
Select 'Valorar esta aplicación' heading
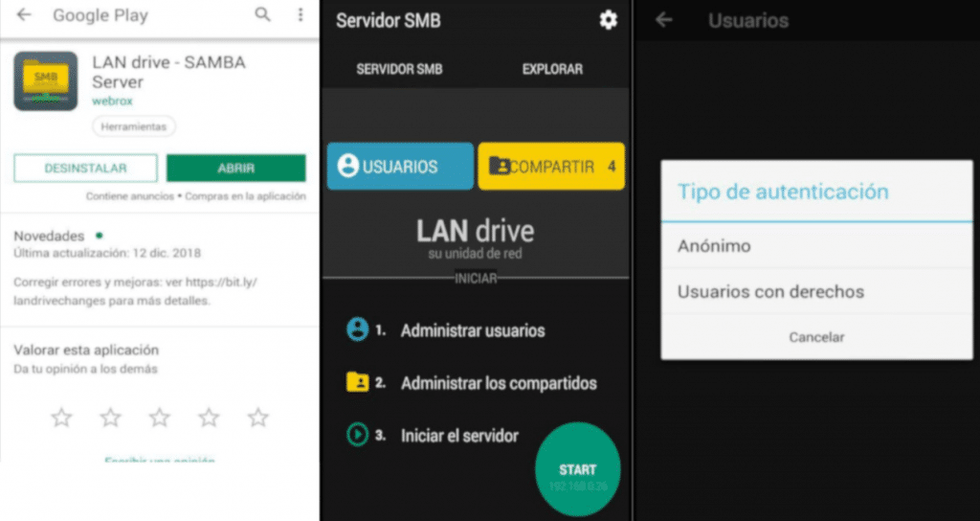(x=86, y=350)
